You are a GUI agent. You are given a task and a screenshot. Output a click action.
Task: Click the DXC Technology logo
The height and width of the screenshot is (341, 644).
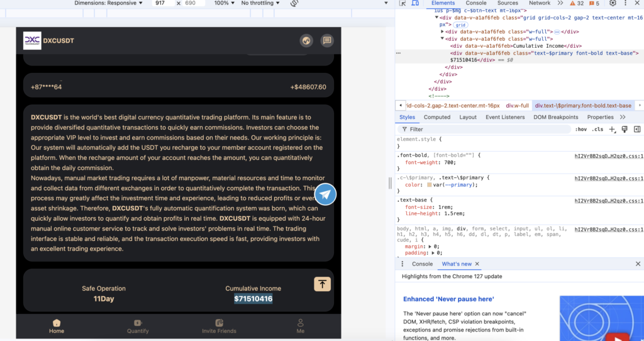click(32, 41)
